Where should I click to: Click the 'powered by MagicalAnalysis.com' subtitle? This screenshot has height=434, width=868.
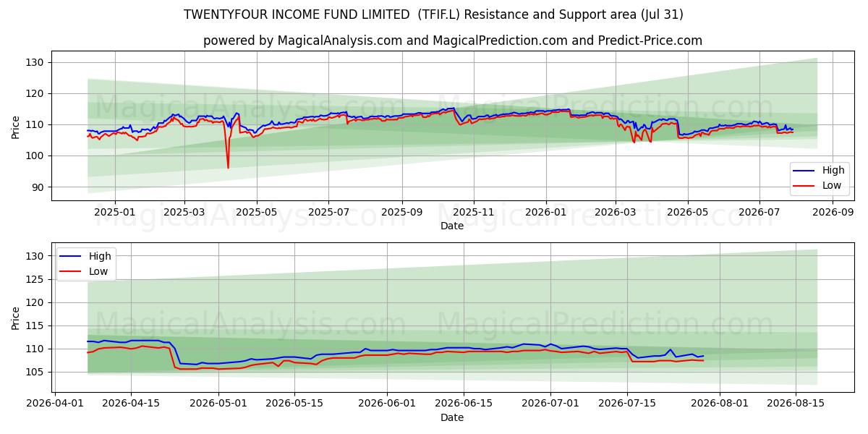tap(453, 41)
